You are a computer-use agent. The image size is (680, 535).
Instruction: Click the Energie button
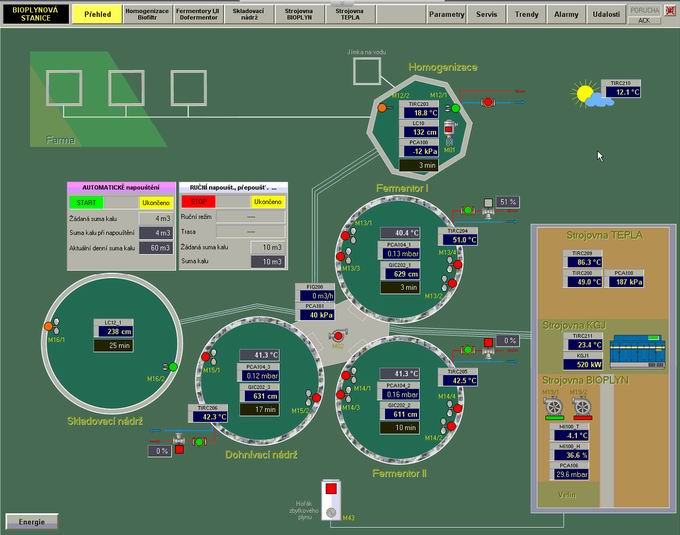(x=32, y=521)
